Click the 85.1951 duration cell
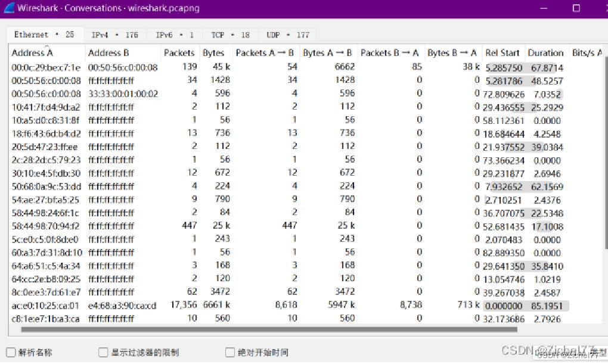 pos(547,306)
